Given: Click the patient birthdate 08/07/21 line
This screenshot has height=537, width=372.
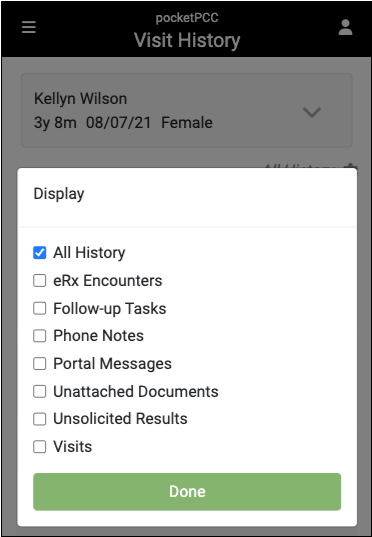Looking at the screenshot, I should coord(118,123).
